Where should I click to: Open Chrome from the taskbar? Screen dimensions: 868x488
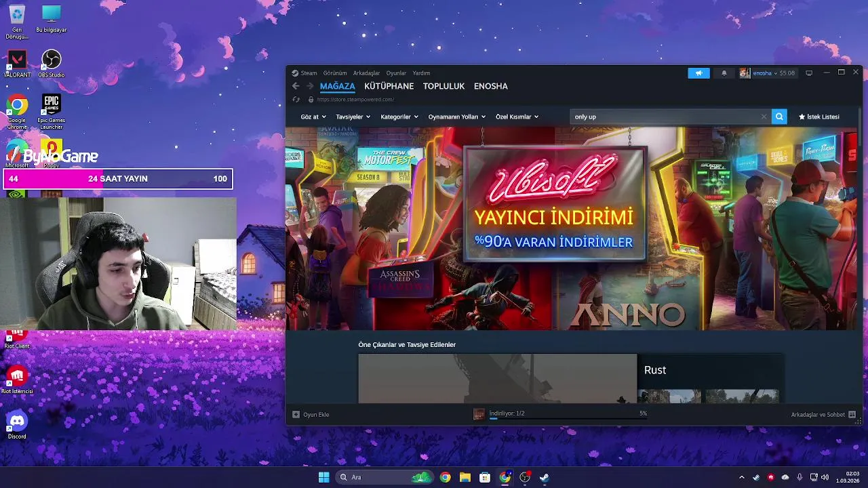click(445, 477)
